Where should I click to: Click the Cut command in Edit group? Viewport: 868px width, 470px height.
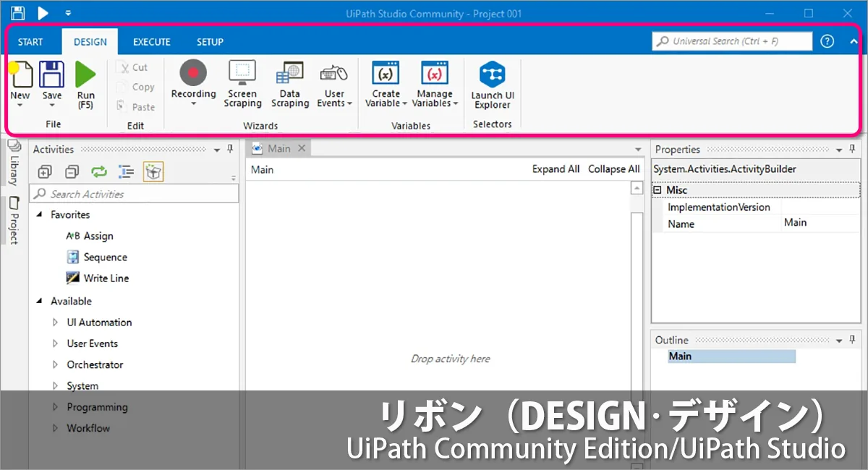coord(132,67)
